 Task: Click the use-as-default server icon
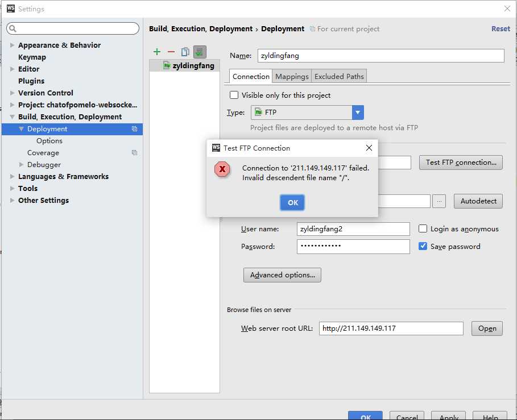tap(200, 52)
